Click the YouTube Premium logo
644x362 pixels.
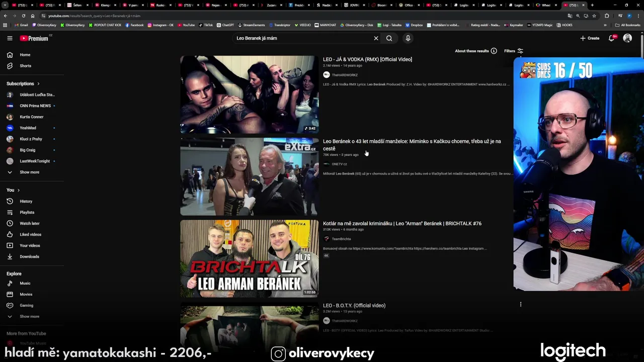point(35,38)
